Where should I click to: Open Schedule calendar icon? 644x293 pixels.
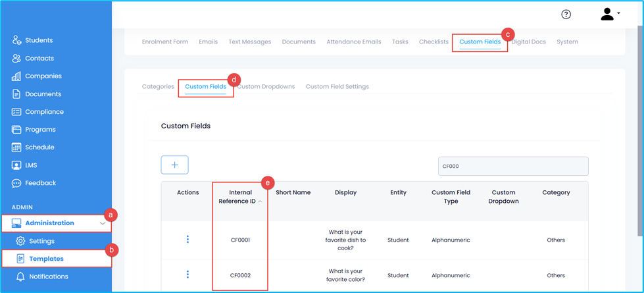[x=16, y=147]
